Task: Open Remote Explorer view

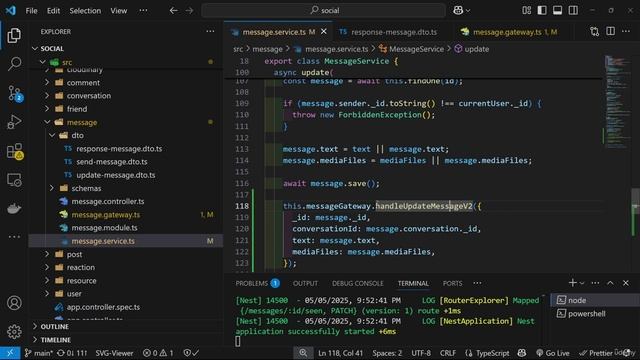Action: click(x=14, y=180)
